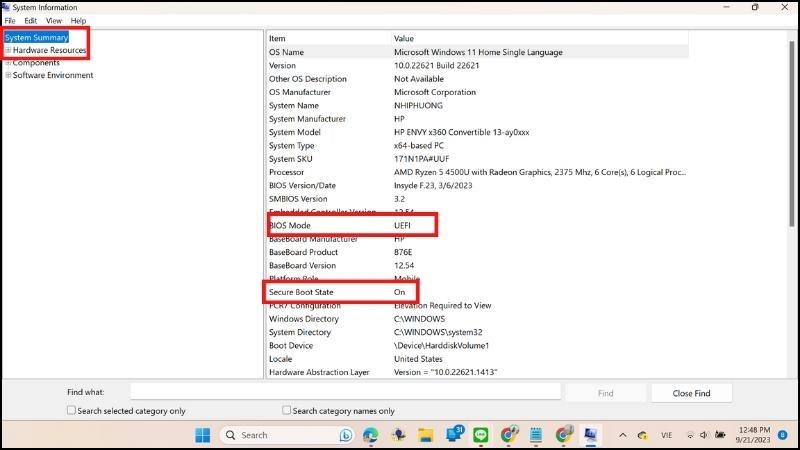Open the LINE app in taskbar

480,435
